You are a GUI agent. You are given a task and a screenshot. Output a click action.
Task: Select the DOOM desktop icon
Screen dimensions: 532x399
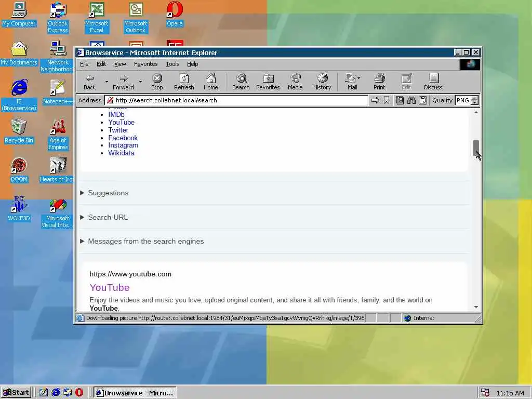(x=19, y=170)
